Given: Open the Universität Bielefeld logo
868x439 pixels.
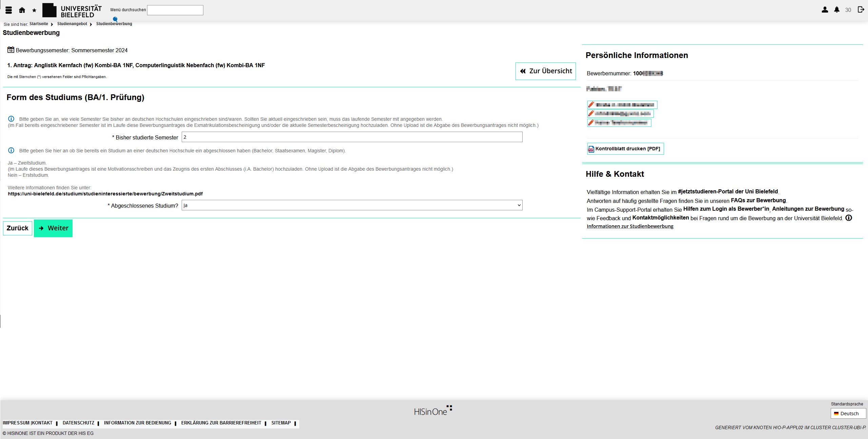Looking at the screenshot, I should 72,11.
